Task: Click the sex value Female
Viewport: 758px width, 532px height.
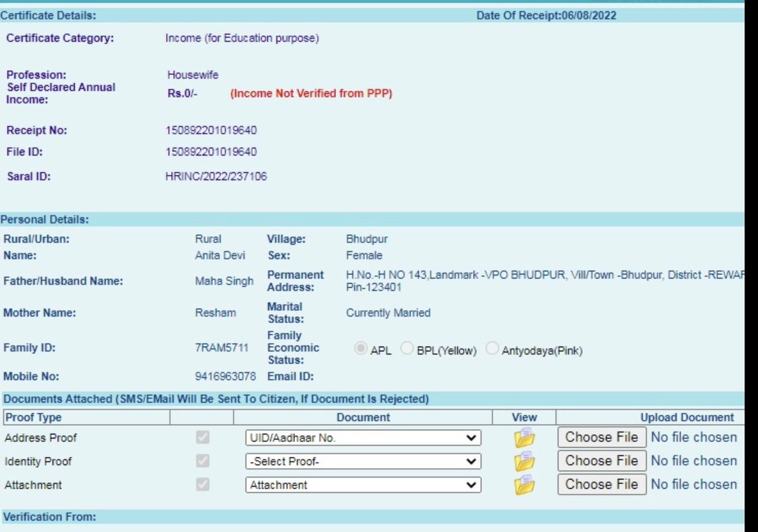Action: [x=364, y=256]
